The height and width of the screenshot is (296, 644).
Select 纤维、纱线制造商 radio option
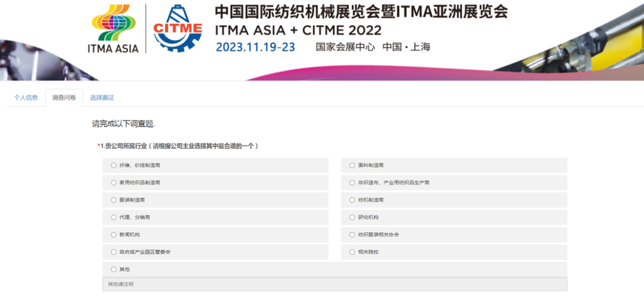(114, 165)
